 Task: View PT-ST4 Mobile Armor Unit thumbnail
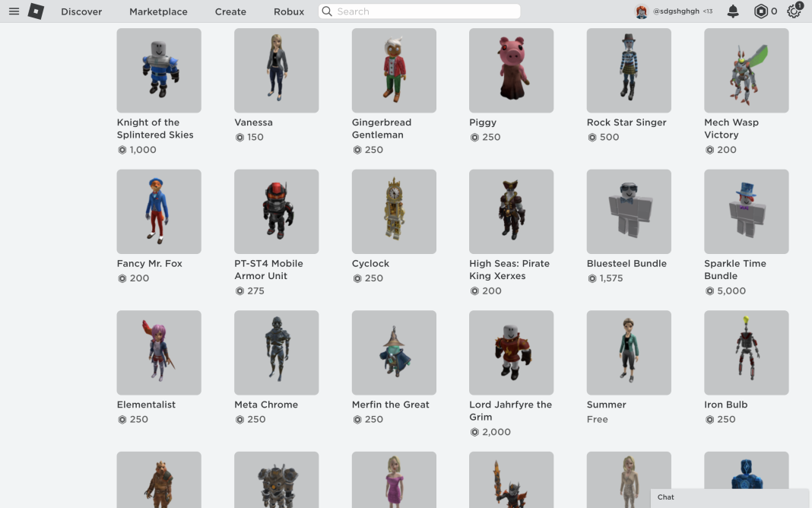277,211
